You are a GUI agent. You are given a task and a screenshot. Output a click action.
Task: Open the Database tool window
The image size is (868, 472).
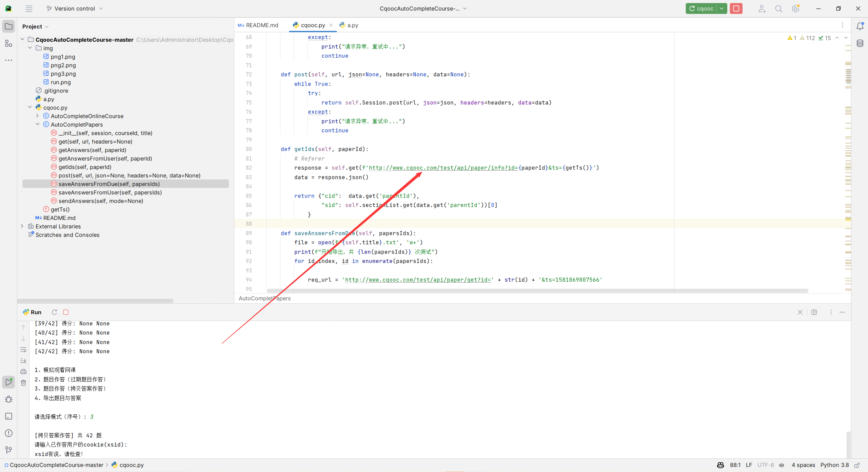tap(860, 43)
